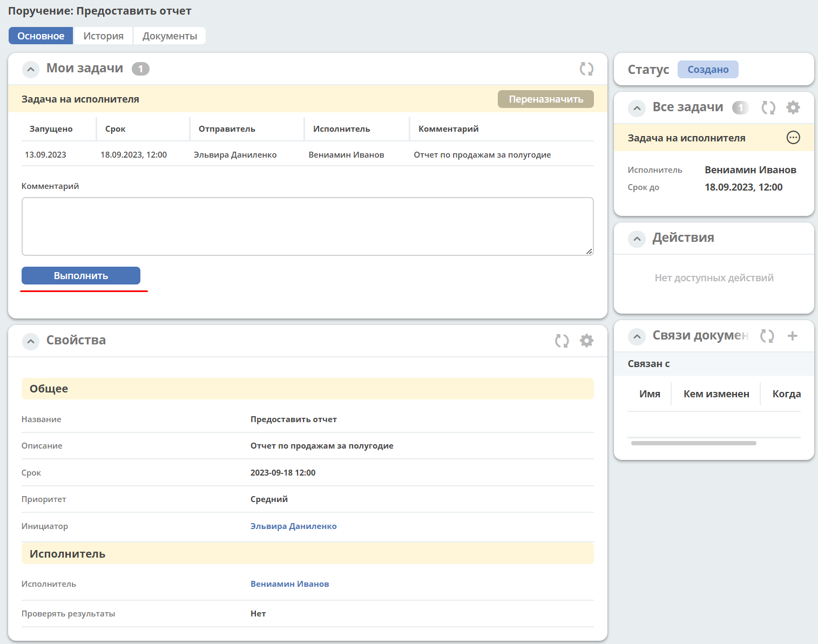Click the Когда column header
Image resolution: width=818 pixels, height=644 pixels.
pos(786,394)
